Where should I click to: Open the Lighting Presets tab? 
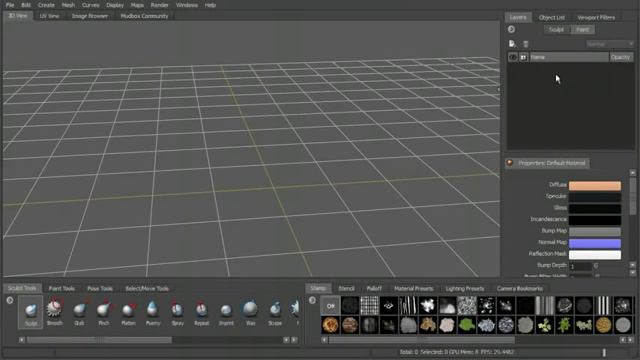pyautogui.click(x=465, y=289)
